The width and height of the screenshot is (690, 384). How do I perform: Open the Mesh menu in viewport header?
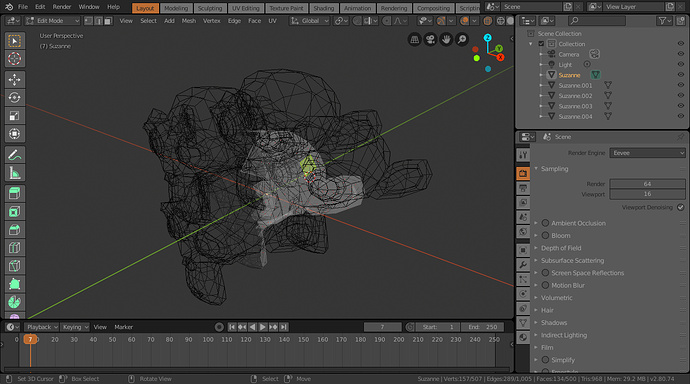click(189, 21)
